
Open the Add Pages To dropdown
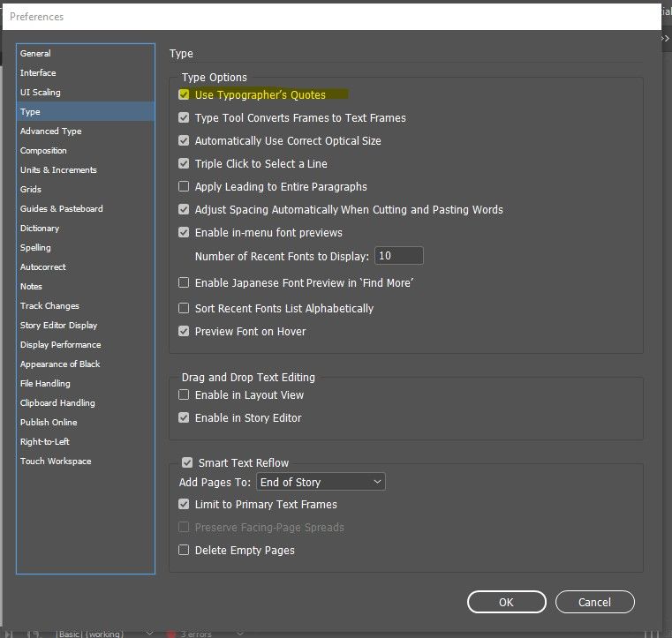click(321, 482)
